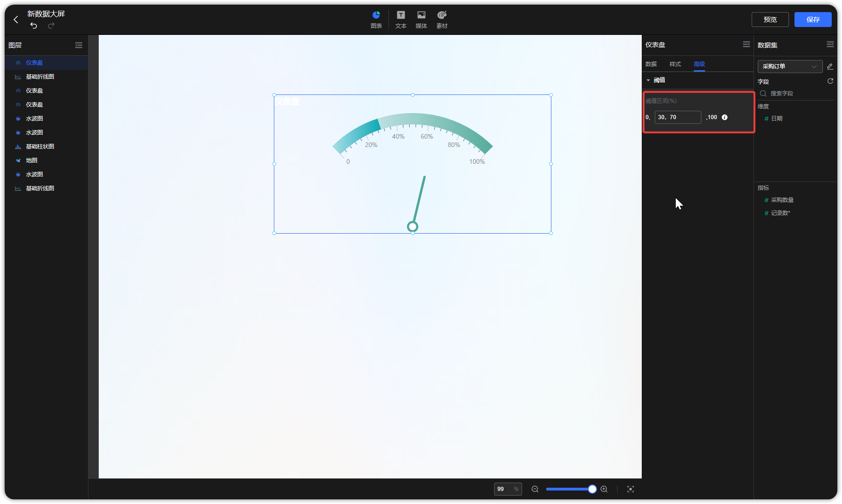Screen dimensions: 842x504
Task: Click the 预览 preview button
Action: (x=770, y=20)
